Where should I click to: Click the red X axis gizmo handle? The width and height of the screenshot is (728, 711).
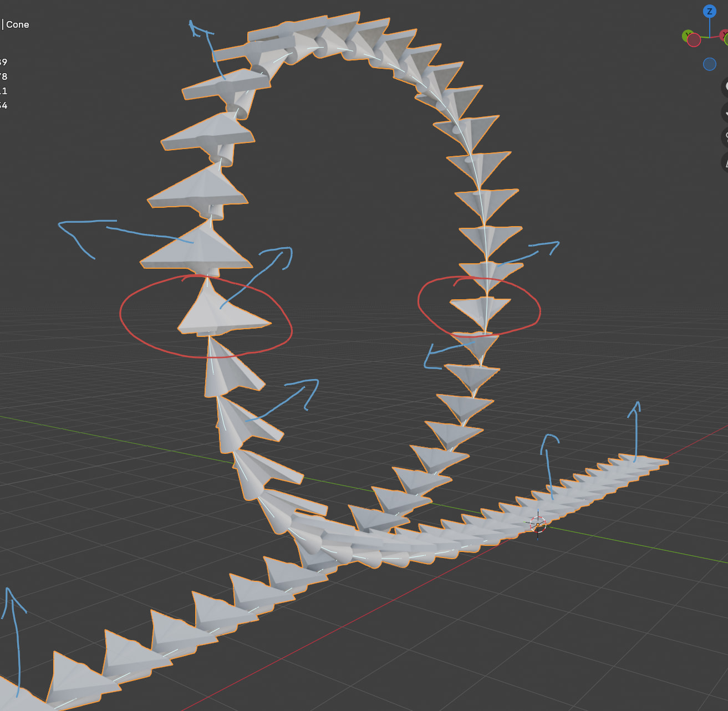[724, 35]
